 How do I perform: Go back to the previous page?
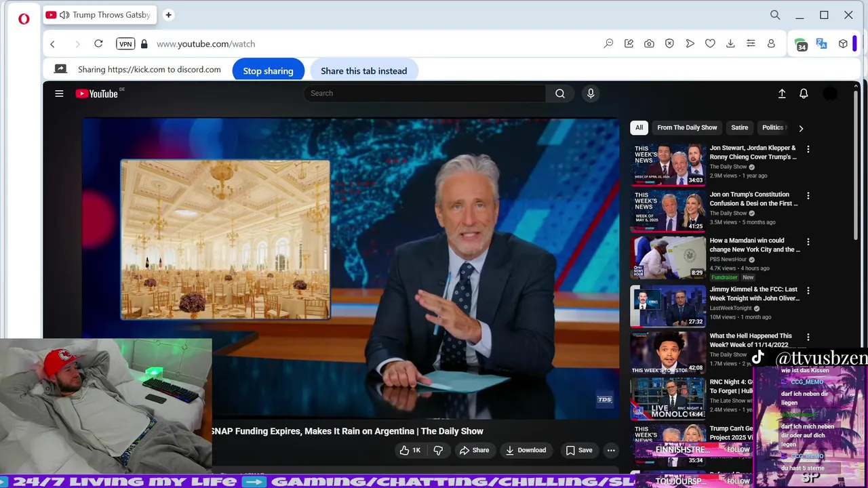(52, 44)
